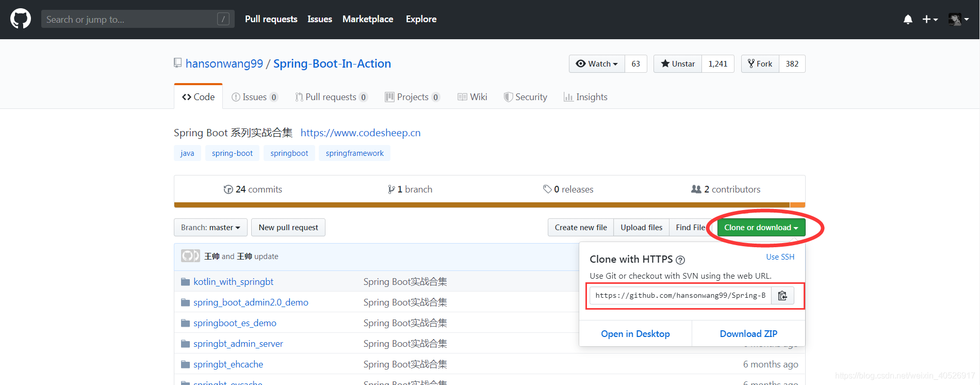Open Issues in top navigation
This screenshot has height=385, width=980.
[320, 19]
